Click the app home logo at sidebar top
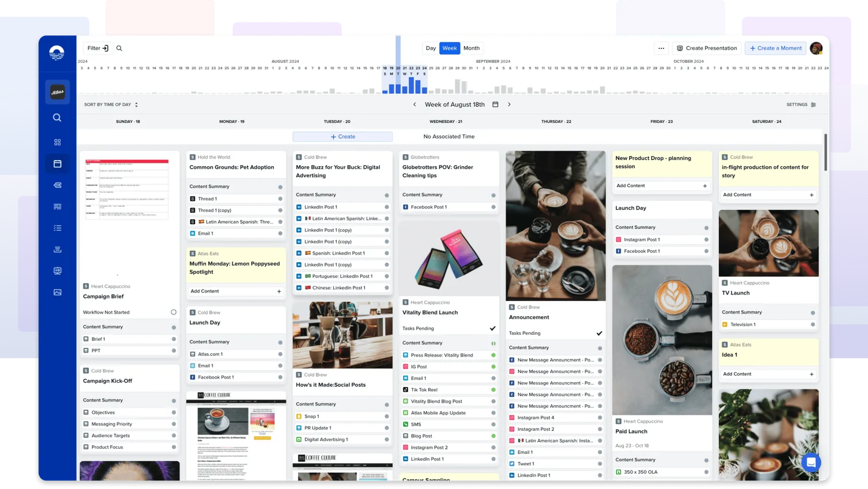 (x=57, y=53)
